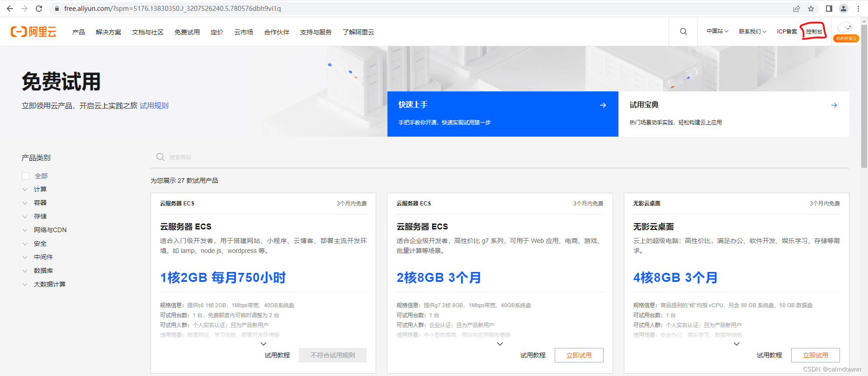Open the 控制台 console link
The image size is (868, 376).
click(x=814, y=31)
